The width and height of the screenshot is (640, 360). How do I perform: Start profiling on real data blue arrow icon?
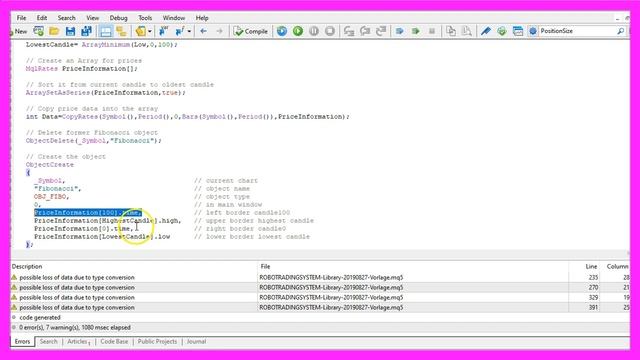pyautogui.click(x=400, y=31)
